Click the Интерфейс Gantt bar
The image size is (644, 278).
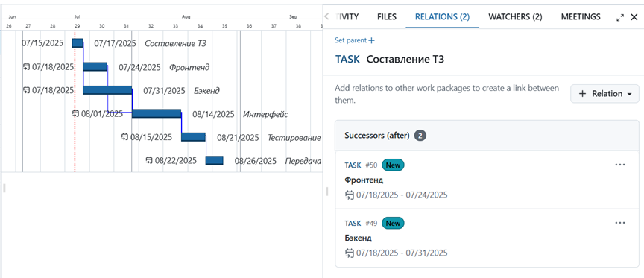157,113
